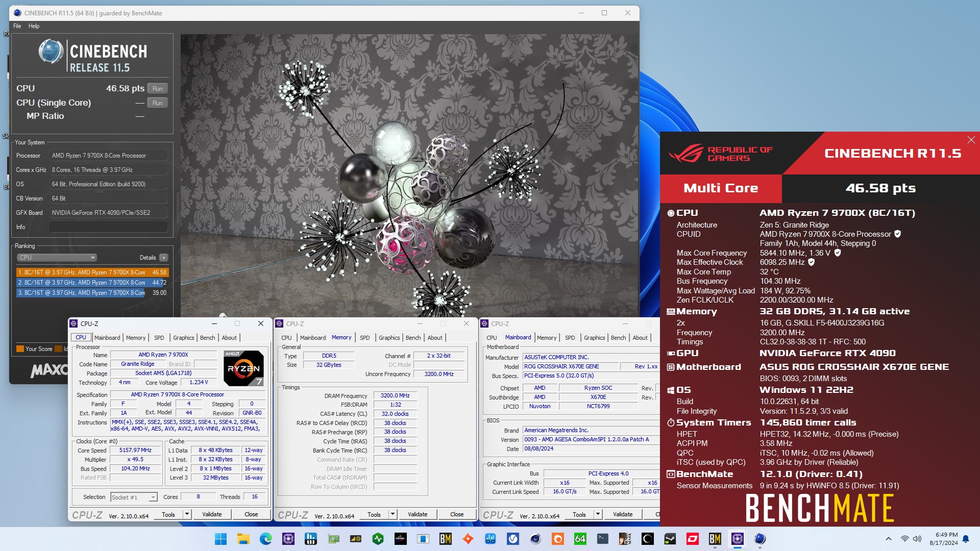Click the graphics card taskbar icon
Viewport: 980px width, 551px height.
[x=333, y=539]
